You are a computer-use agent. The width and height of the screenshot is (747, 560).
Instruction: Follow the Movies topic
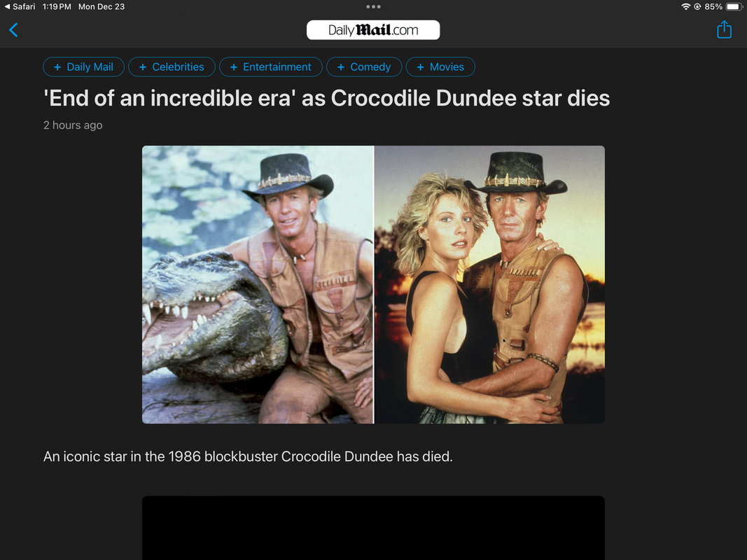coord(440,67)
